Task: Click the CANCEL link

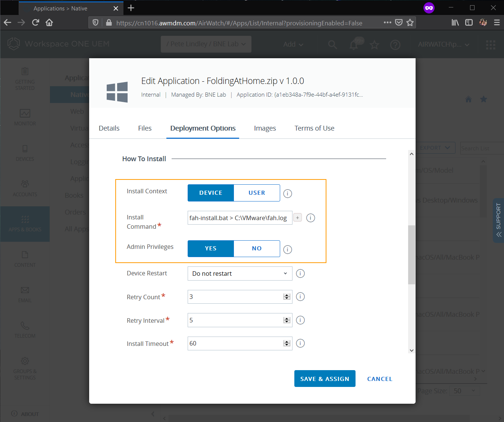Action: [x=380, y=379]
